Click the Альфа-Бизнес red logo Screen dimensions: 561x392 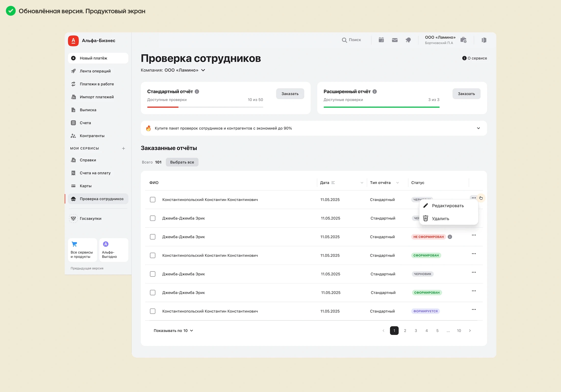[73, 41]
